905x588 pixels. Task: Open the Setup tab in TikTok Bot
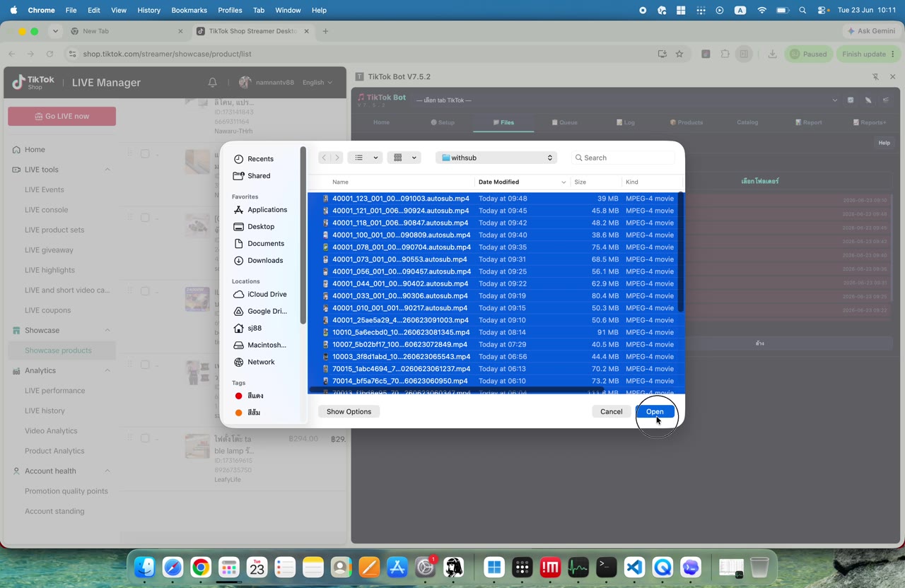click(443, 122)
